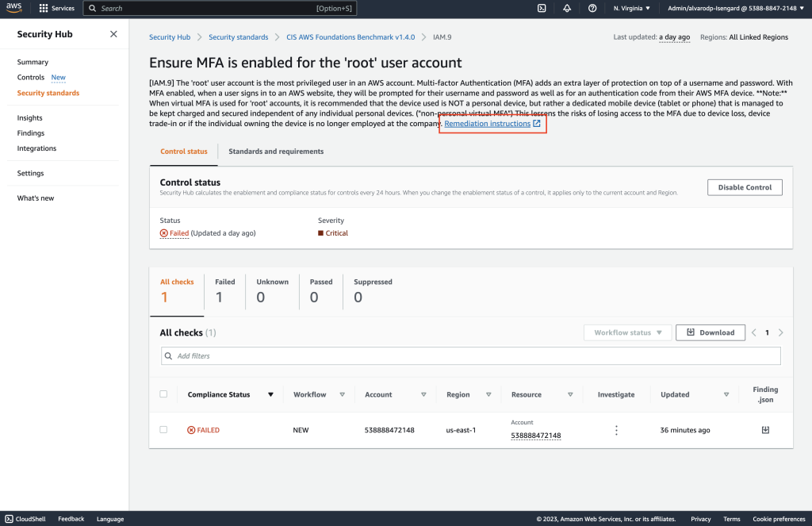Open Findings in the sidebar
Image resolution: width=812 pixels, height=526 pixels.
point(31,132)
